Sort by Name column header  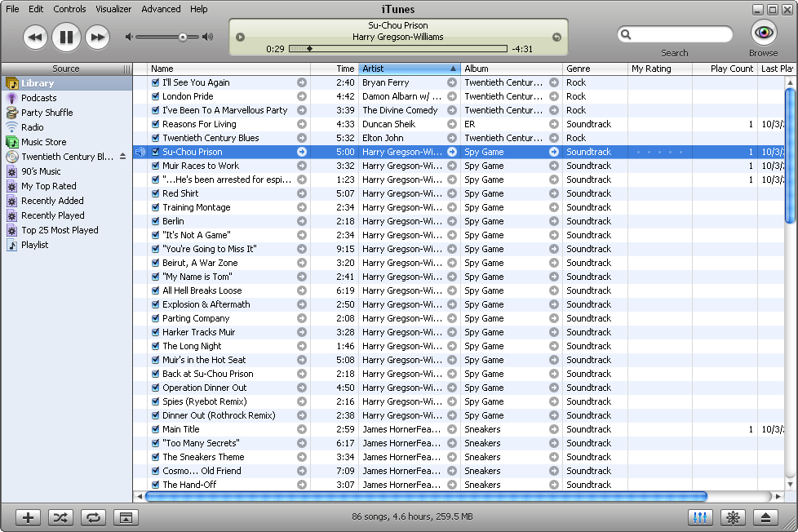229,69
